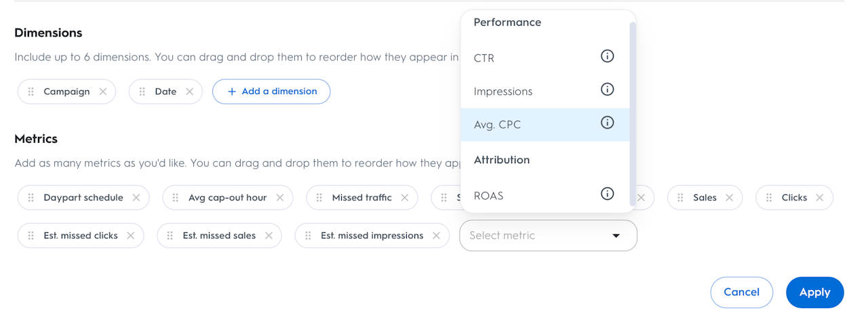Show info for Avg. CPC metric
The image size is (868, 317).
click(607, 123)
